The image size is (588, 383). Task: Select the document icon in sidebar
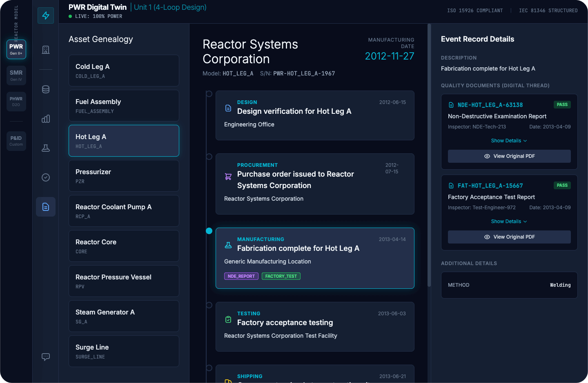(46, 207)
